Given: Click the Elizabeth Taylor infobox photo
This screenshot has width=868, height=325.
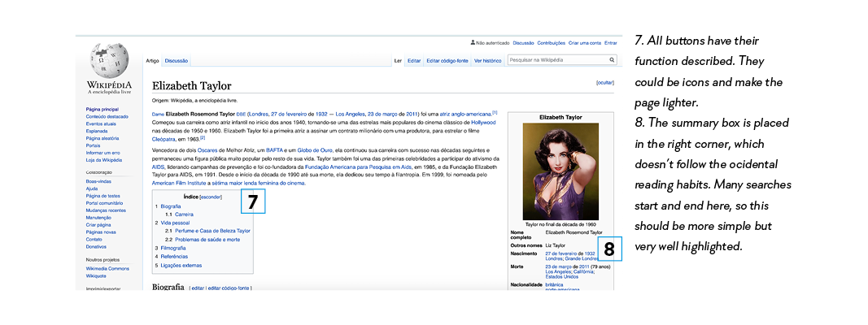Looking at the screenshot, I should point(560,171).
